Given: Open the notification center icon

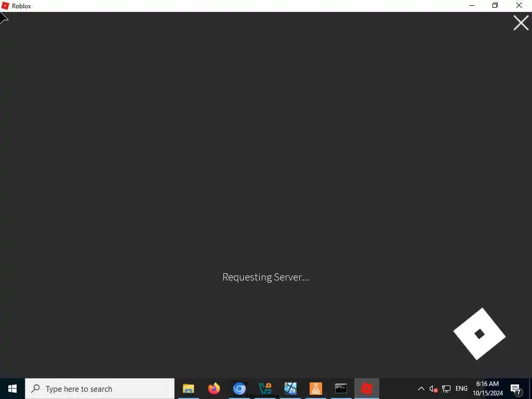Looking at the screenshot, I should point(516,389).
